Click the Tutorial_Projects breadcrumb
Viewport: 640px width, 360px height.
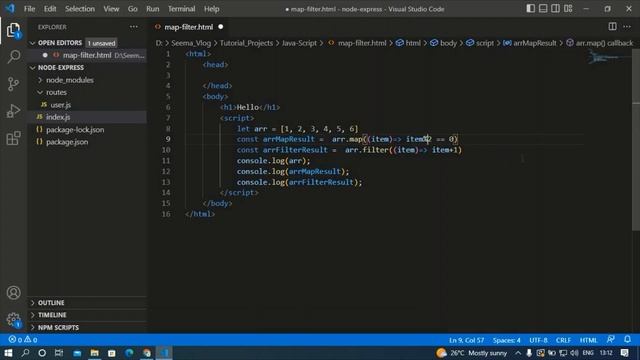tap(246, 43)
